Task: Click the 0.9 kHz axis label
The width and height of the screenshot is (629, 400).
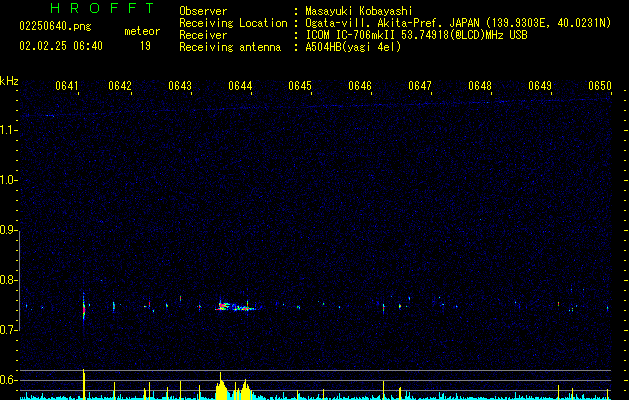Action: click(9, 230)
